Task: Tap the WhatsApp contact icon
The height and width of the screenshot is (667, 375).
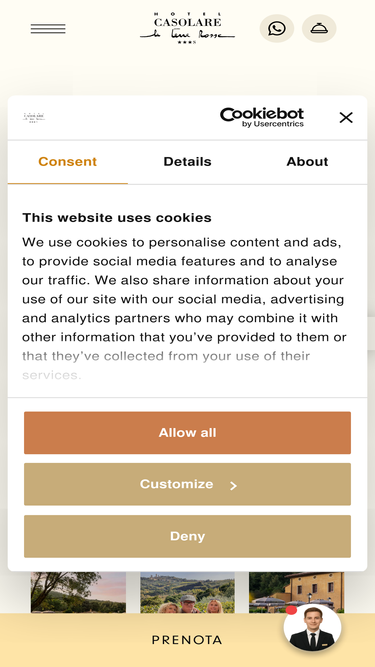Action: (277, 29)
